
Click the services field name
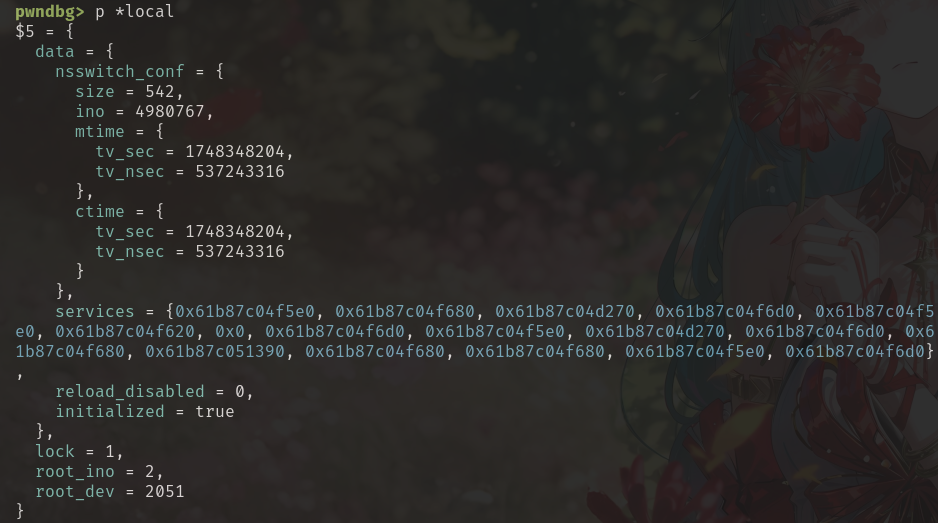95,311
